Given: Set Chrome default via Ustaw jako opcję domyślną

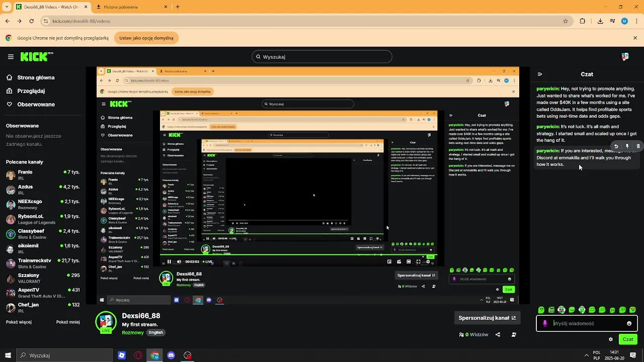Looking at the screenshot, I should tap(146, 38).
